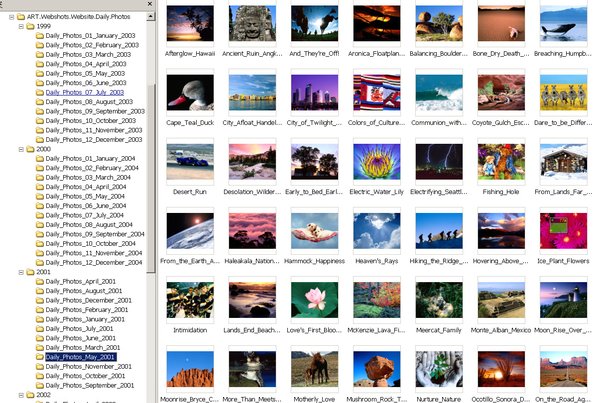Click the folder tree vertical scrollbar
Screen dimensions: 600x403
[151, 200]
